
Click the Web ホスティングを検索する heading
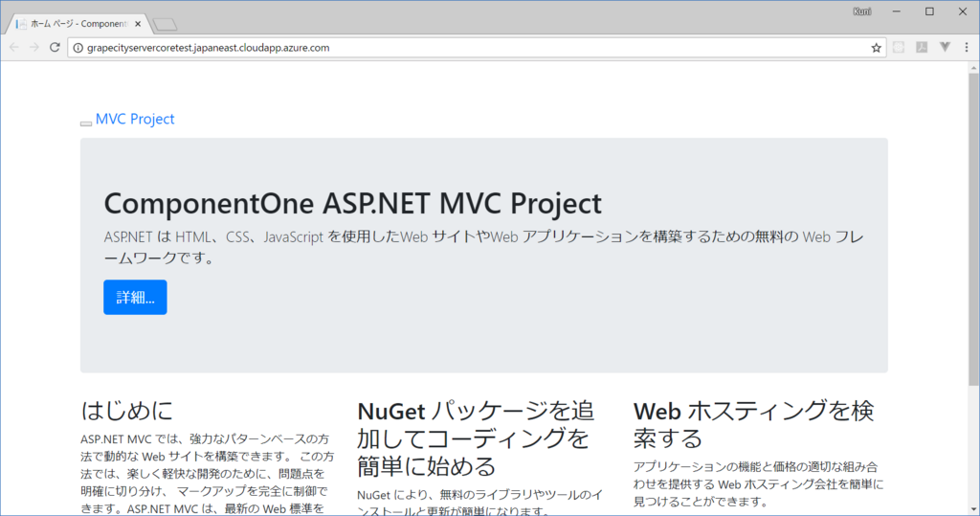(754, 425)
